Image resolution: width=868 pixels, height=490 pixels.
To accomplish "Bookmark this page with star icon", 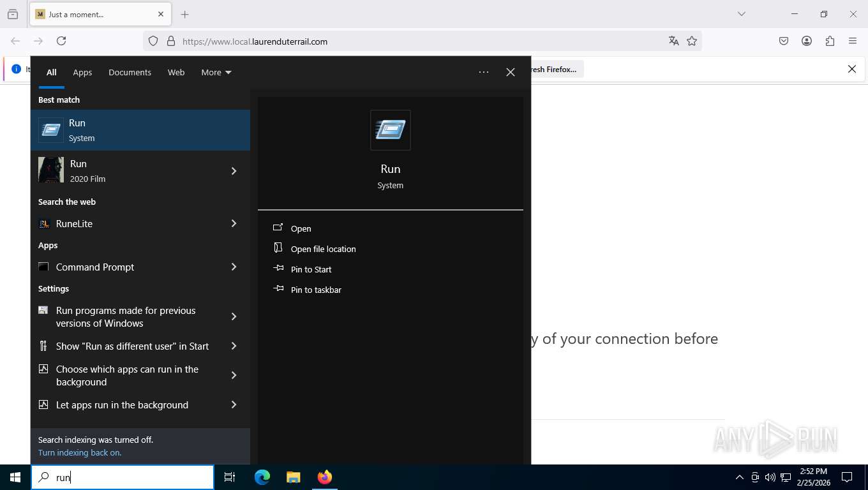I will click(x=692, y=41).
